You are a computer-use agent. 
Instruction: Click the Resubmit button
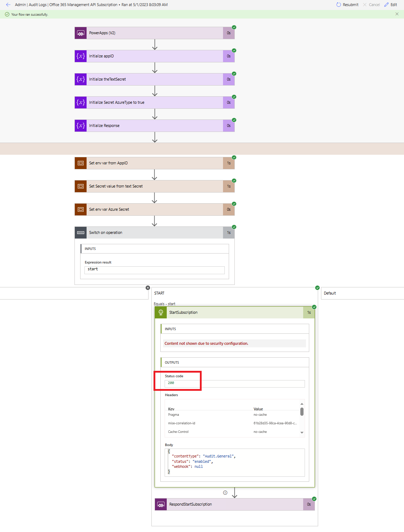[347, 5]
